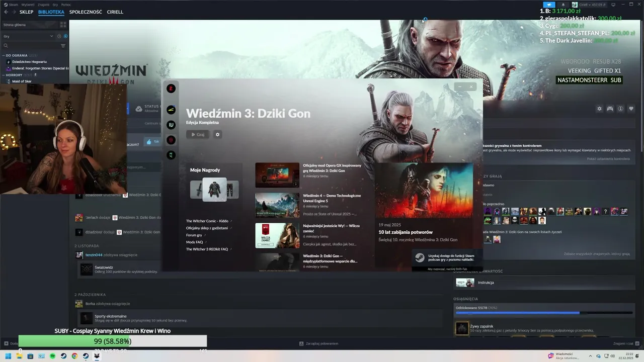Click Pokaż ustawienia kontrolera link
644x362 pixels.
click(608, 159)
